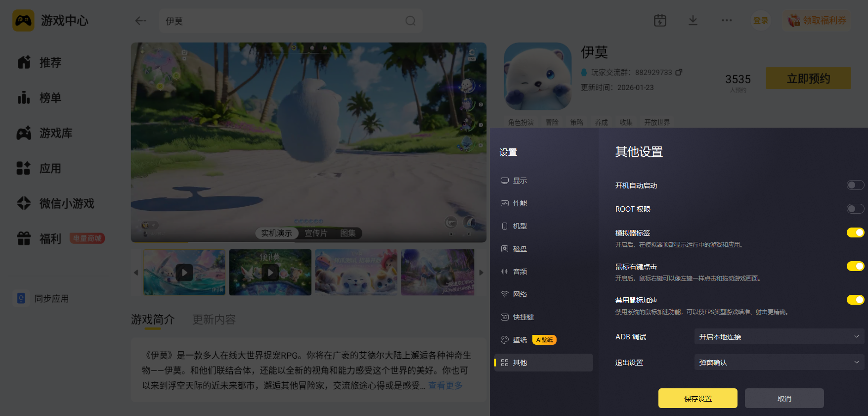Click 取消 button
This screenshot has width=868, height=416.
pyautogui.click(x=784, y=398)
